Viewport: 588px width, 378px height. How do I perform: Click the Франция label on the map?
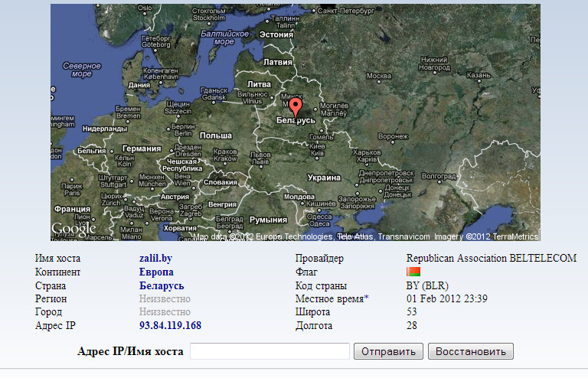[x=72, y=209]
